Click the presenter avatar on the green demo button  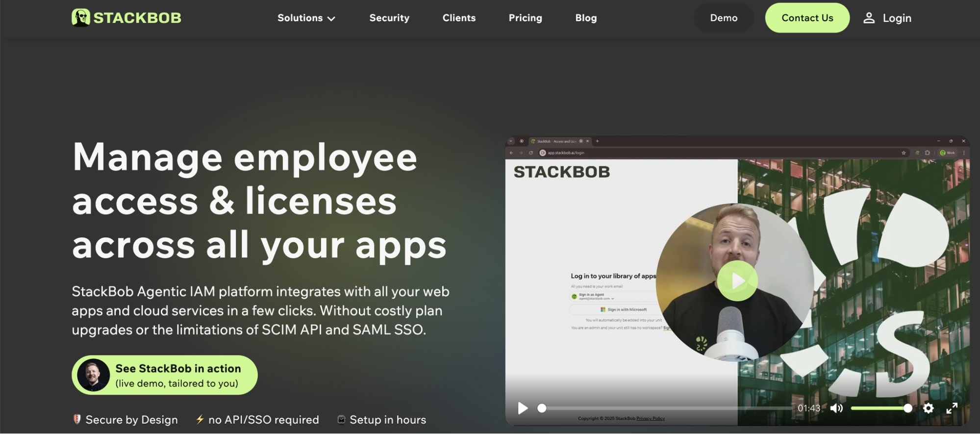(93, 375)
